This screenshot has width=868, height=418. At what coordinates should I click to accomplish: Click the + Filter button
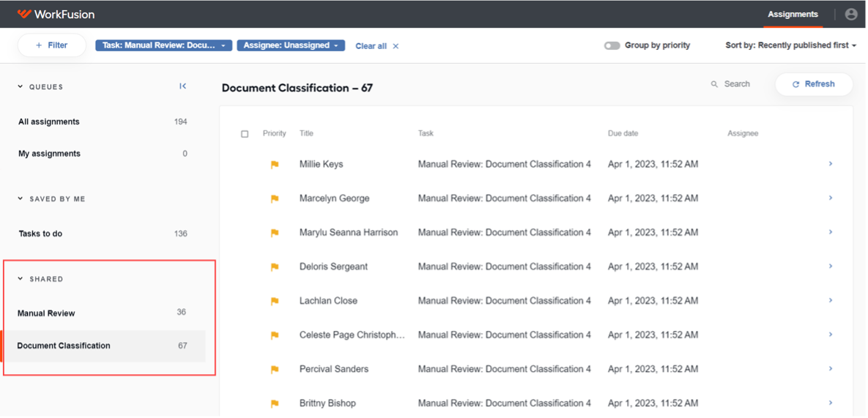click(x=52, y=45)
